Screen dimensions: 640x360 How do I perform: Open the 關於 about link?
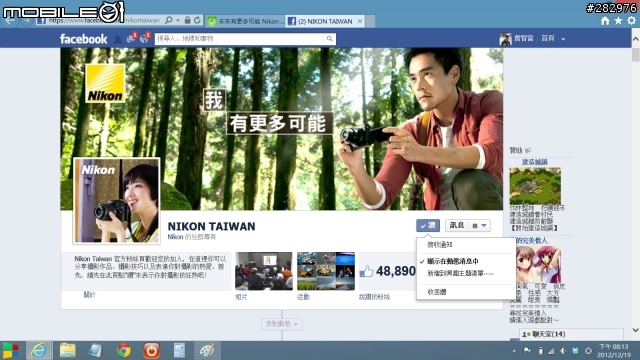coord(89,295)
